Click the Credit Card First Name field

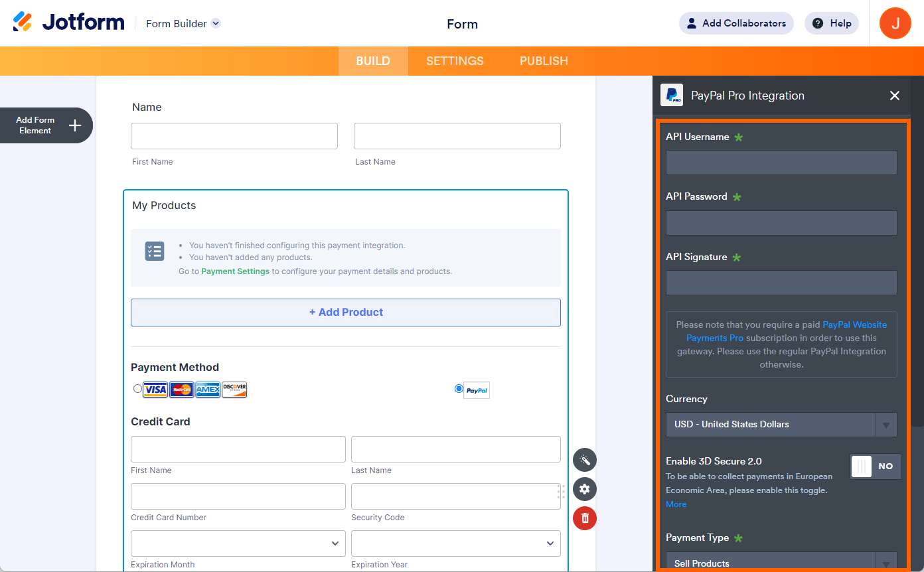click(x=238, y=449)
